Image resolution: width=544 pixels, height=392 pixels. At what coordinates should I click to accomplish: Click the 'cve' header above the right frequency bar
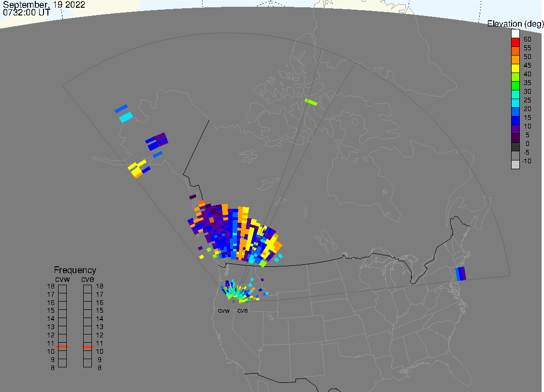tap(88, 279)
